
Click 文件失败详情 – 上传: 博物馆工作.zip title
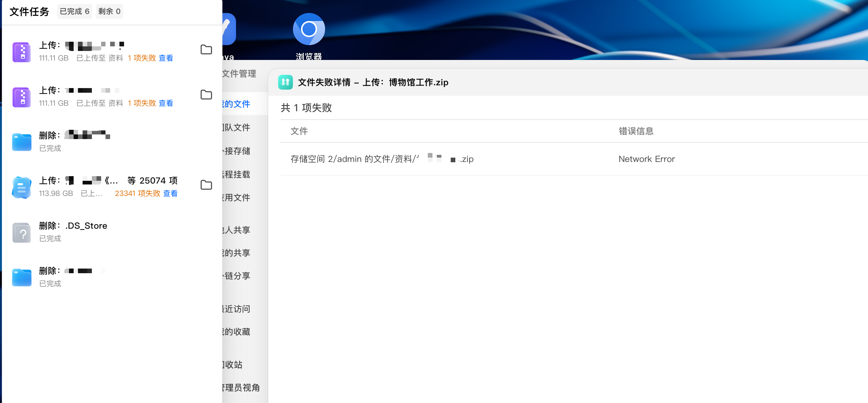click(373, 82)
